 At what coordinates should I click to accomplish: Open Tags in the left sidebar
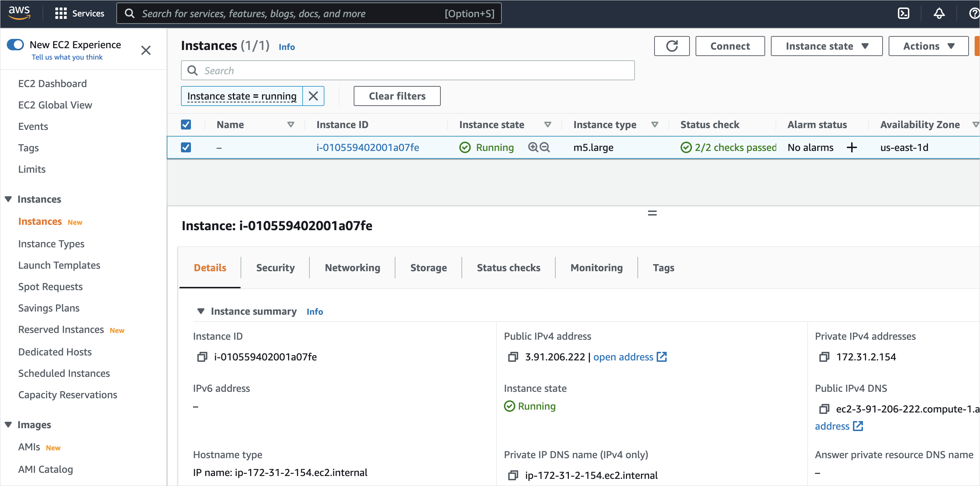pyautogui.click(x=28, y=148)
